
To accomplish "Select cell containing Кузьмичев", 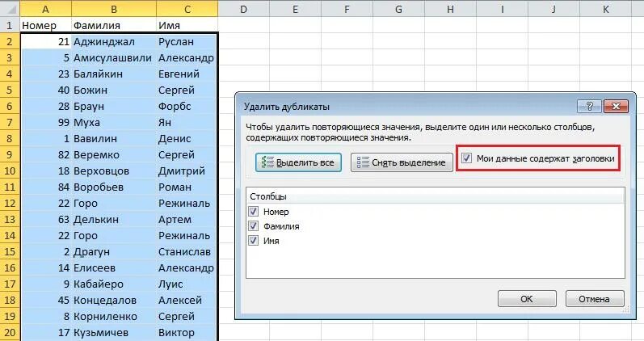I will [114, 332].
